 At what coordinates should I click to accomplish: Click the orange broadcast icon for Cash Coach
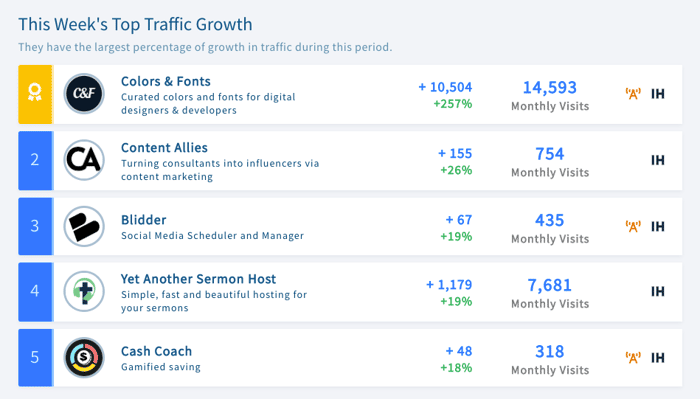tap(633, 357)
